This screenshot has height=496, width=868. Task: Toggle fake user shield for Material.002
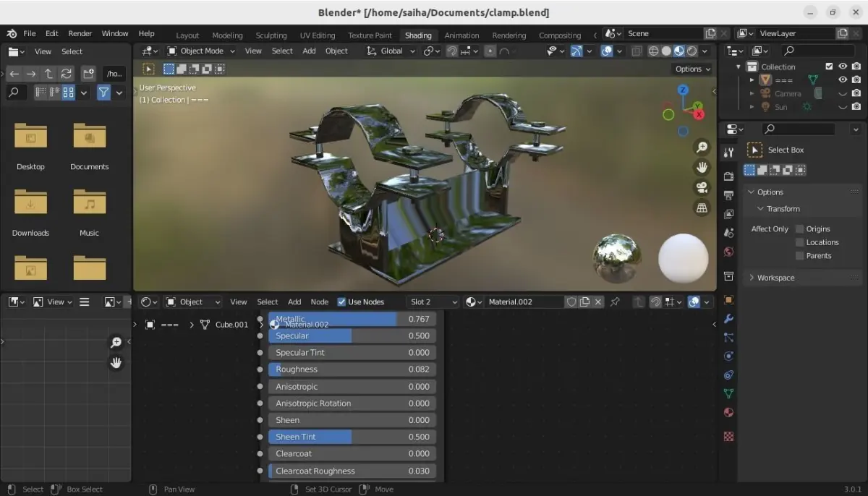(571, 302)
